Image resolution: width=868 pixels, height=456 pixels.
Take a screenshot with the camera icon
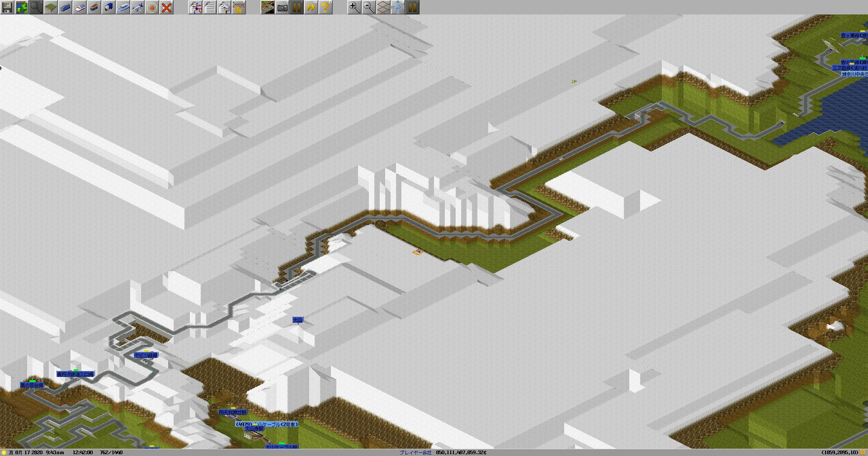point(282,7)
